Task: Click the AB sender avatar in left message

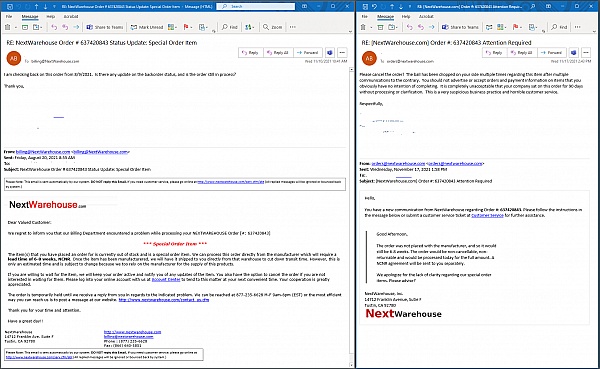Action: point(14,58)
